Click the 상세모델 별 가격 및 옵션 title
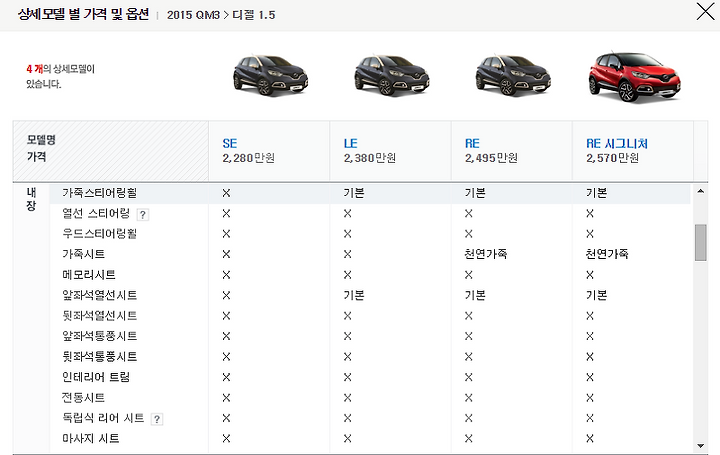720x455 pixels. coord(83,14)
